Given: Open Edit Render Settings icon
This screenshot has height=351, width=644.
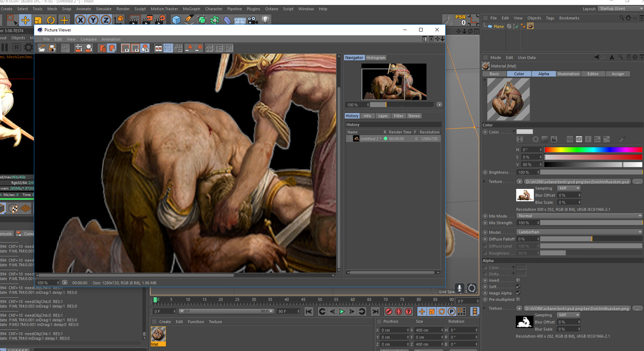Looking at the screenshot, I should [x=160, y=20].
